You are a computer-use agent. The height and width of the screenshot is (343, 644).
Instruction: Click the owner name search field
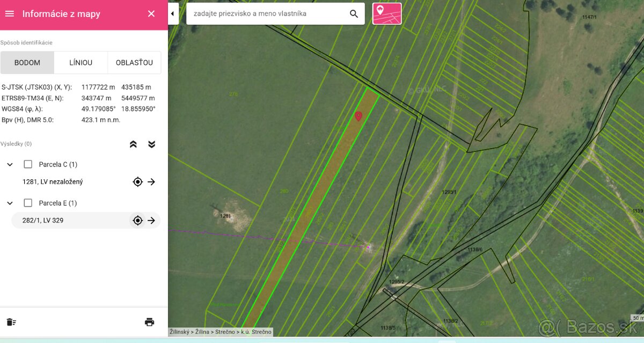point(266,14)
